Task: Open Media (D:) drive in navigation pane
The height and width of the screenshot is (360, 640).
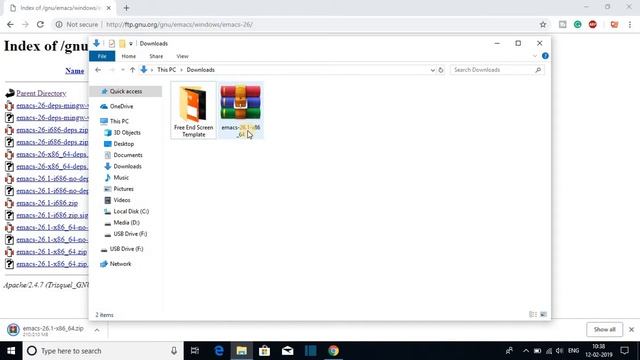Action: pos(126,222)
